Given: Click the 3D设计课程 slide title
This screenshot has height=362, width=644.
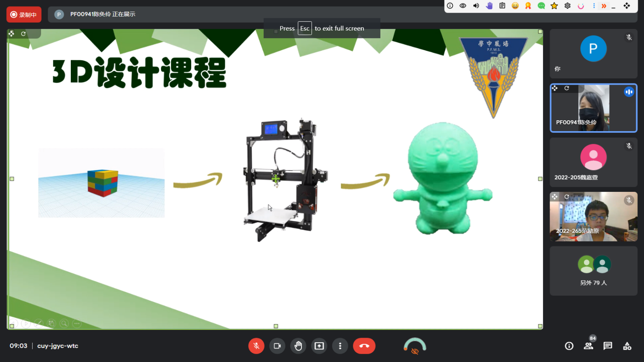Looking at the screenshot, I should coord(139,72).
